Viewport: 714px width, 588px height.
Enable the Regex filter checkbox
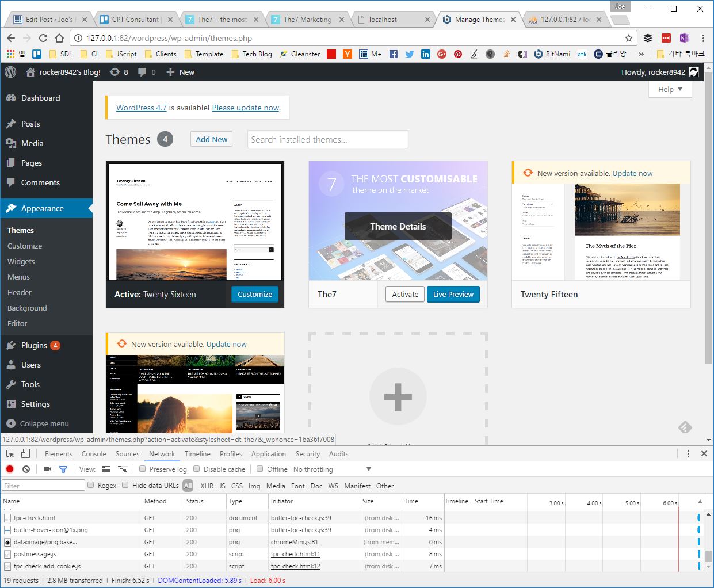[x=91, y=485]
